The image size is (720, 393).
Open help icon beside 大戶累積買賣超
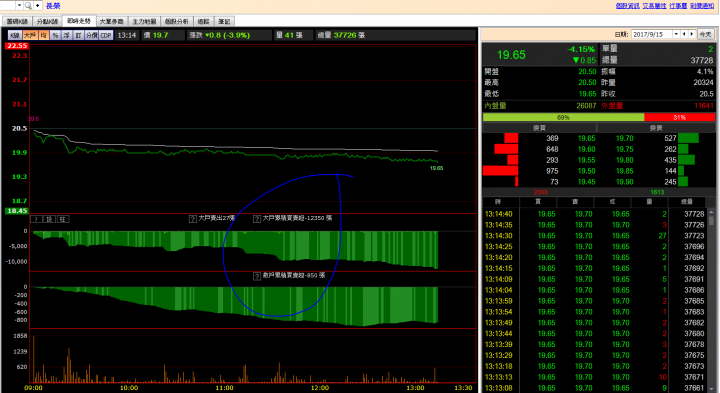click(x=257, y=219)
